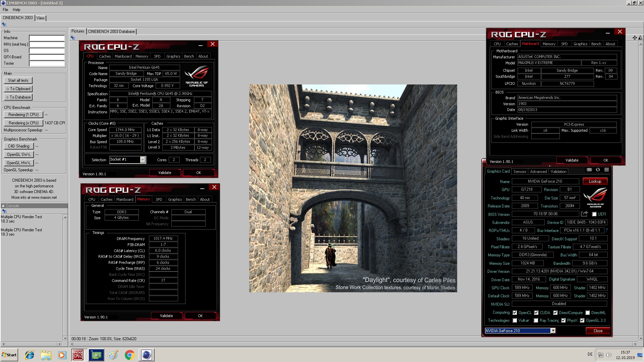The width and height of the screenshot is (644, 362).
Task: Open the Help menu
Action: (16, 10)
